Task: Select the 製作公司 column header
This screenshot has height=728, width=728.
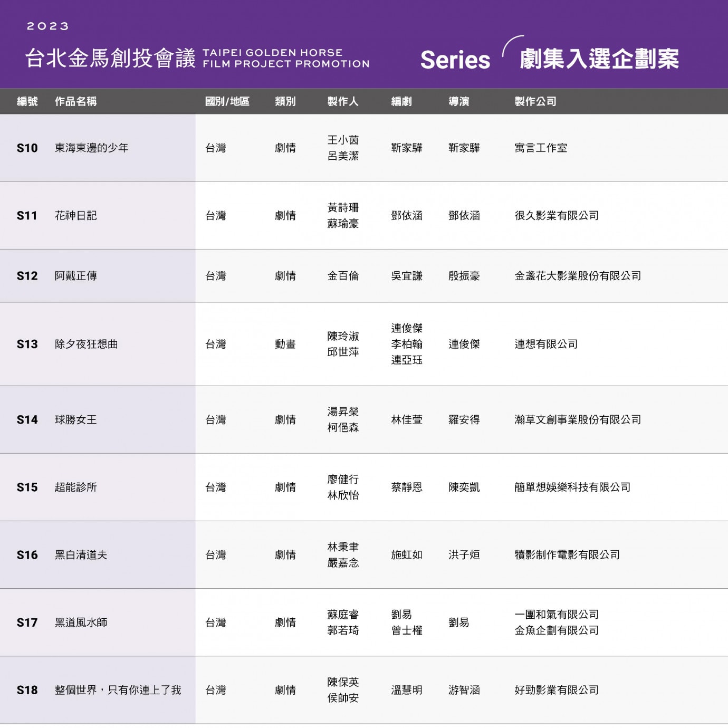Action: click(x=535, y=101)
